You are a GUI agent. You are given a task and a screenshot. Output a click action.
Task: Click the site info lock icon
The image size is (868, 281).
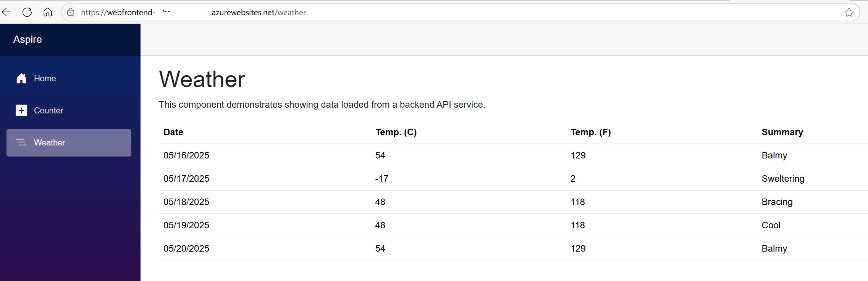coord(71,12)
